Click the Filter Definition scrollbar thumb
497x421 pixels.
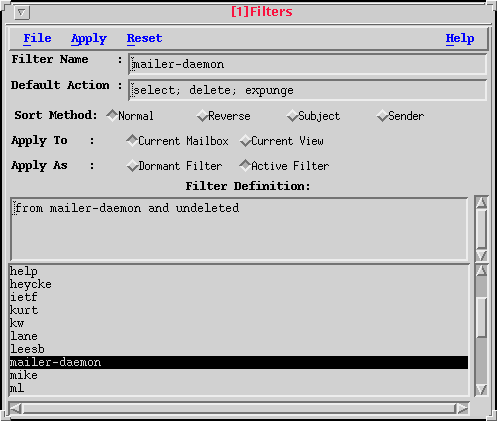(482, 229)
